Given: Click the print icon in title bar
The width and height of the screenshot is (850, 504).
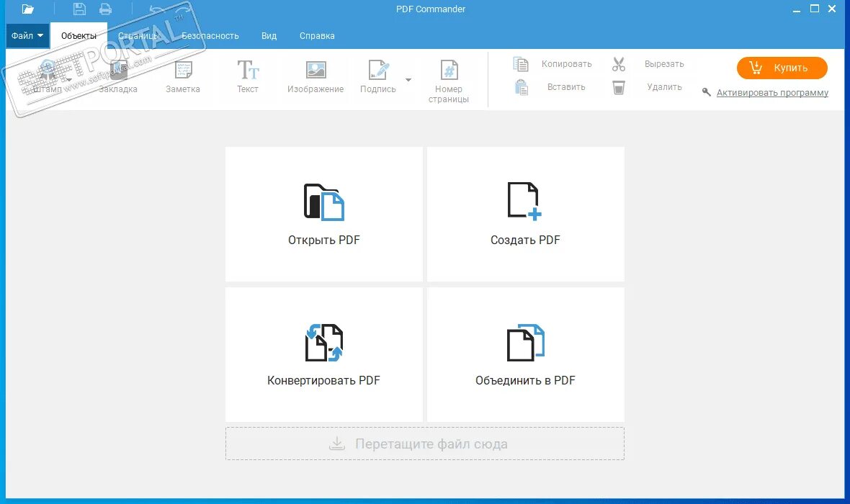Looking at the screenshot, I should point(106,9).
